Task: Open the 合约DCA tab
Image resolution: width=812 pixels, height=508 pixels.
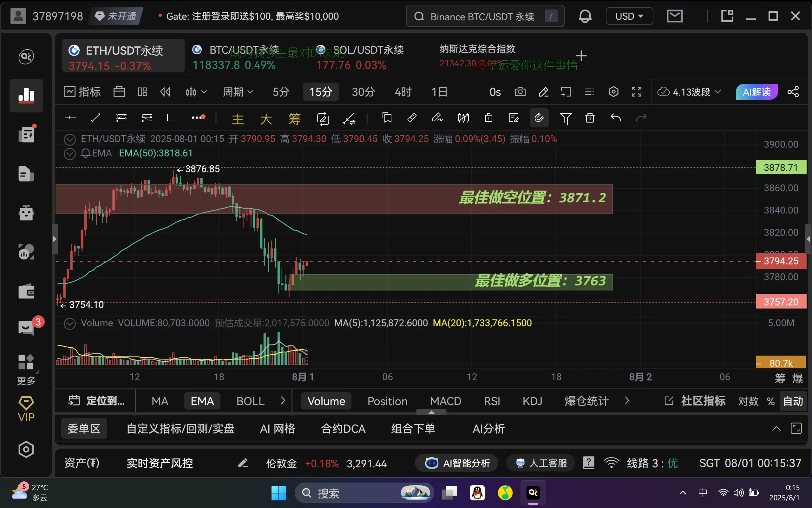Action: pyautogui.click(x=343, y=429)
